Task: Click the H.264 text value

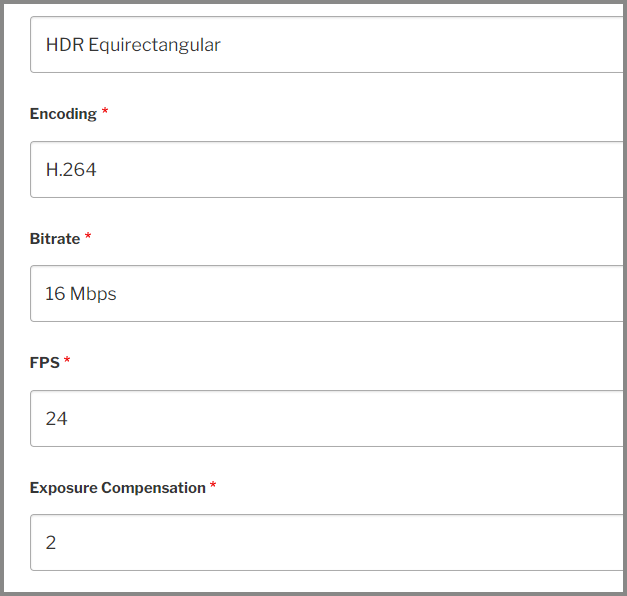Action: (x=71, y=170)
